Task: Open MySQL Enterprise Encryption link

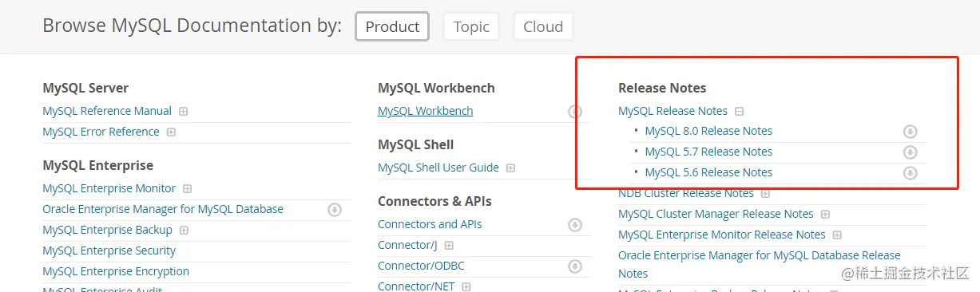Action: tap(116, 271)
